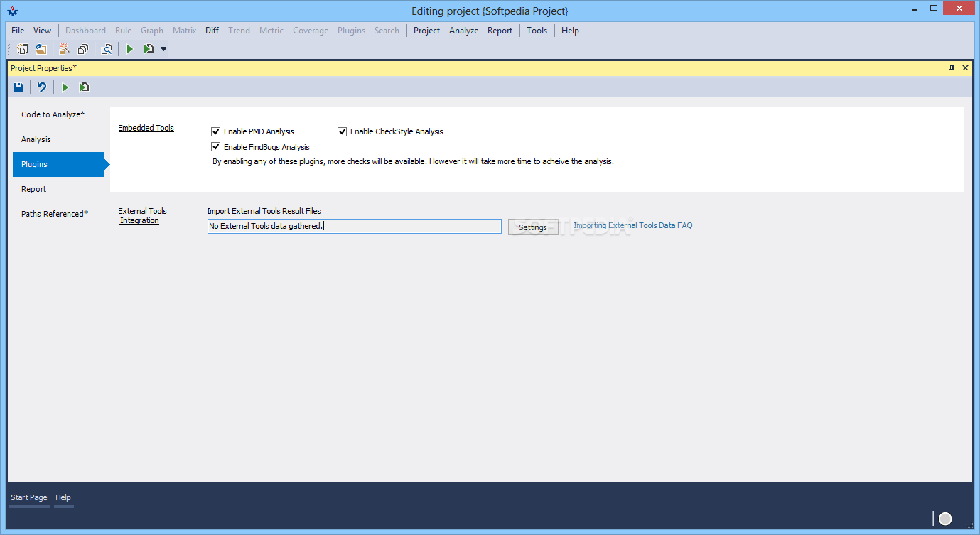
Task: Open the main toolbar options dropdown arrow
Action: (164, 49)
